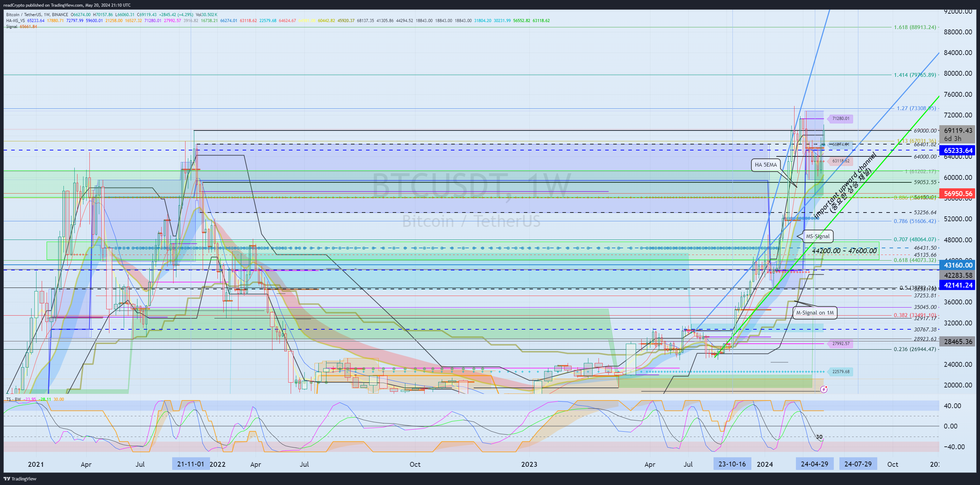The width and height of the screenshot is (980, 485).
Task: Click the 0.618 (44073.32) Fibonacci label
Action: (914, 260)
